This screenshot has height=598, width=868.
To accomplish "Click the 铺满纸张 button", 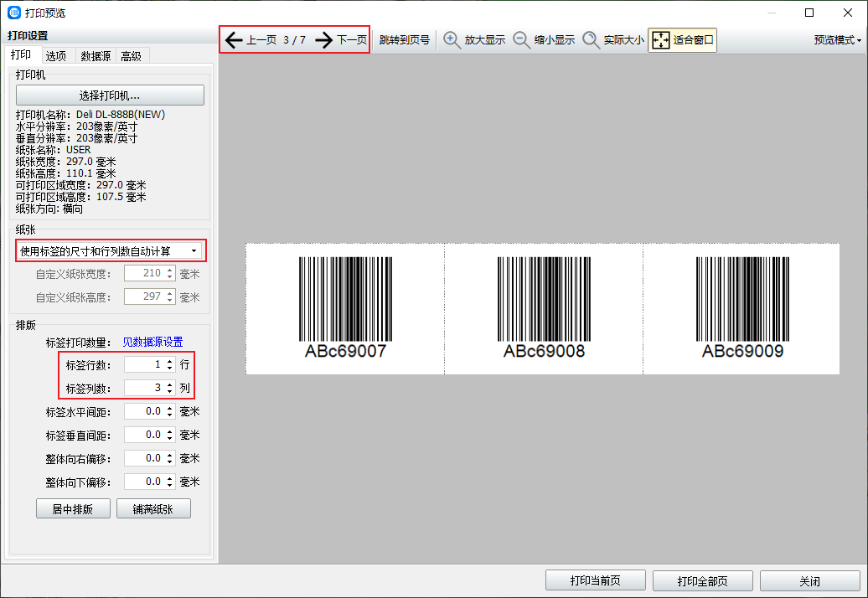I will coord(153,509).
